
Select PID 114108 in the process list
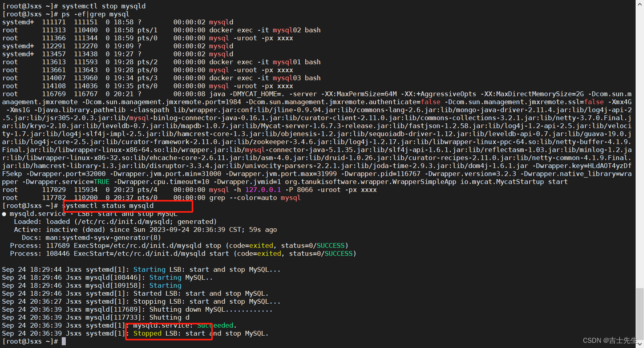point(54,86)
